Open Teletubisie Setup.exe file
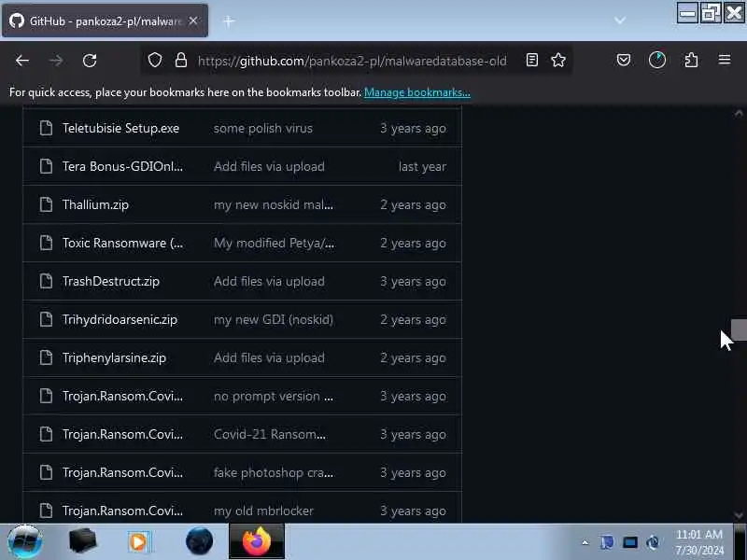 [x=120, y=128]
